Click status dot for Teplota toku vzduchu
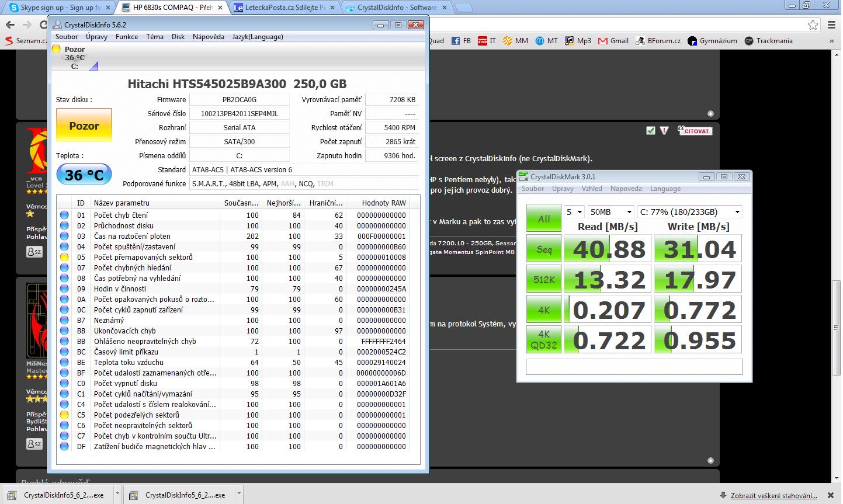 (64, 362)
